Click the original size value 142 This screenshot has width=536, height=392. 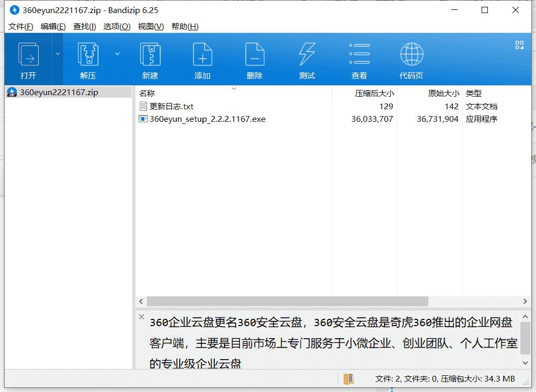(x=452, y=106)
